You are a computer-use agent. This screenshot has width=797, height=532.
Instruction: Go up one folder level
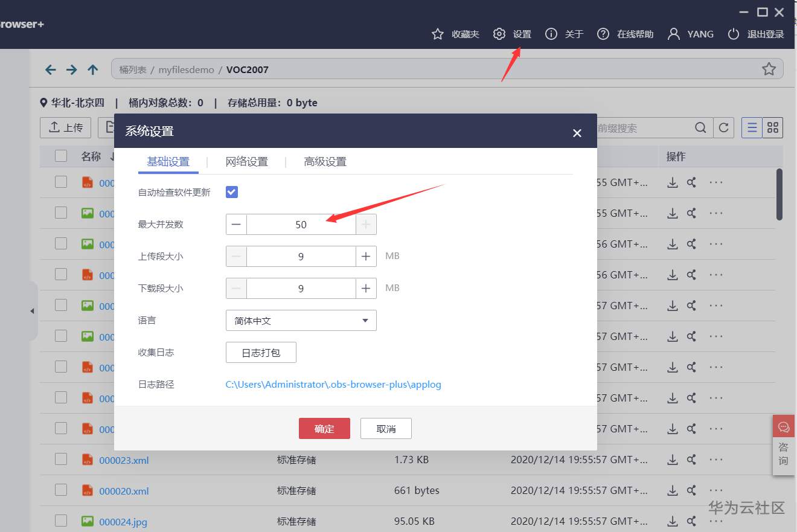(x=92, y=69)
